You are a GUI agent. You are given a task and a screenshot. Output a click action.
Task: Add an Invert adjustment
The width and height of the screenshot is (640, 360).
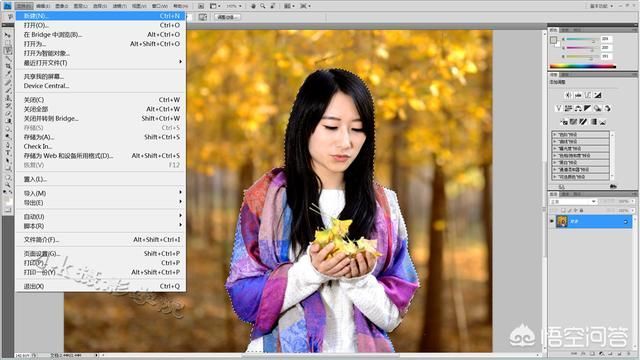tap(564, 122)
